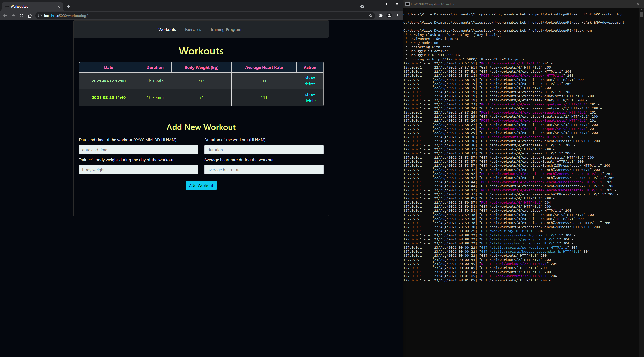Bookmark page with star icon
This screenshot has height=357, width=644.
point(370,16)
